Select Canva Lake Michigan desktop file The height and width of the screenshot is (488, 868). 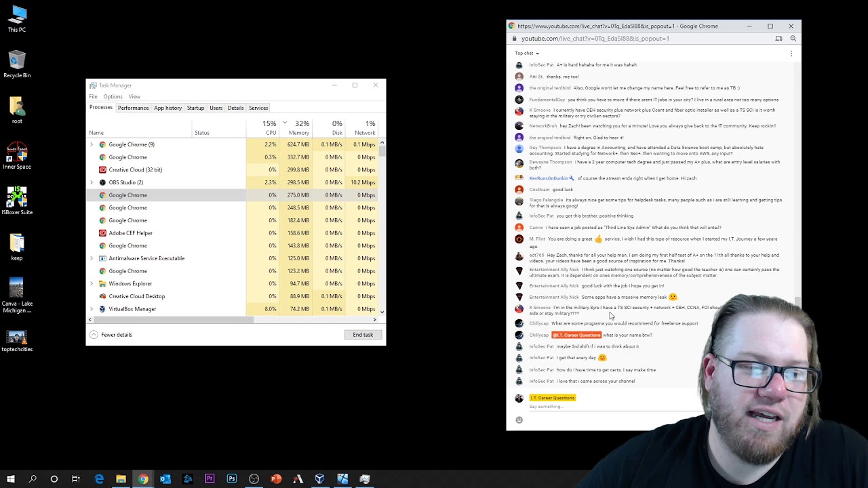tap(17, 296)
